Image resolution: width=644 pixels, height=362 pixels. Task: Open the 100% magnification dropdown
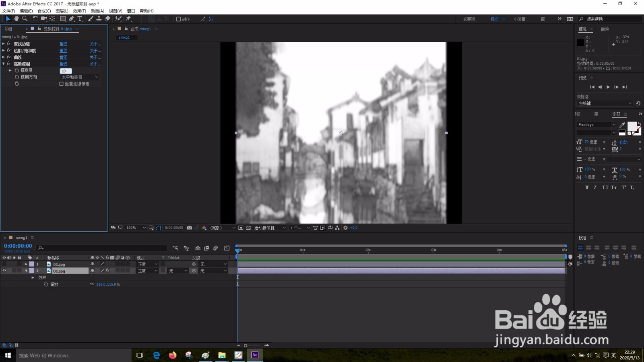[136, 228]
